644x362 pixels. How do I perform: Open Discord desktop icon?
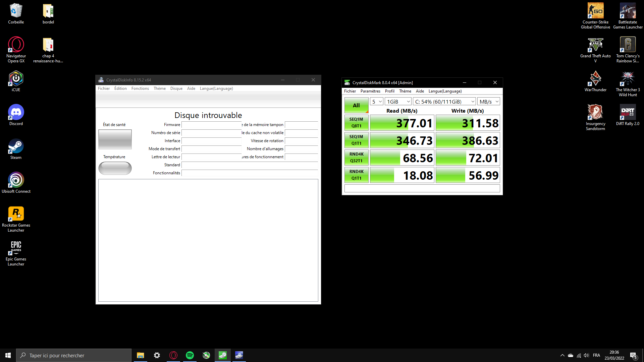tap(16, 115)
